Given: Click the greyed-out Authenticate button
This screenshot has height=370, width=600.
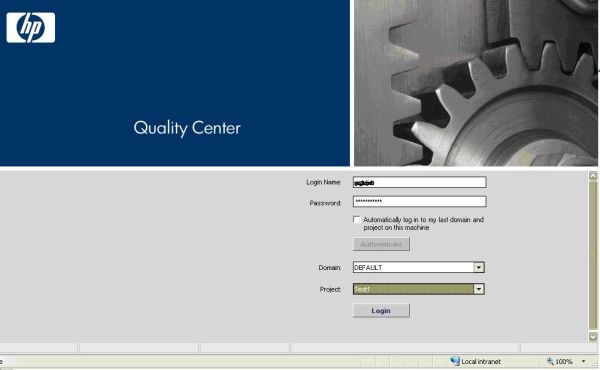Looking at the screenshot, I should [x=381, y=244].
